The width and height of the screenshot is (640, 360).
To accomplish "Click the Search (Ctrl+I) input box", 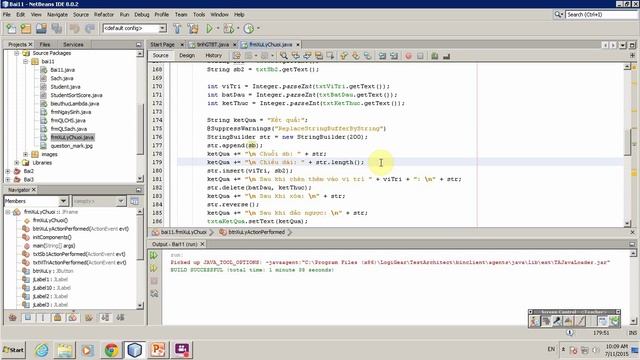I will tap(602, 15).
